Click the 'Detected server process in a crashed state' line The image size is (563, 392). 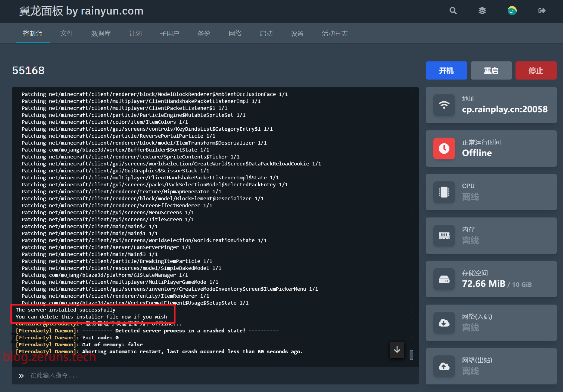pyautogui.click(x=147, y=331)
